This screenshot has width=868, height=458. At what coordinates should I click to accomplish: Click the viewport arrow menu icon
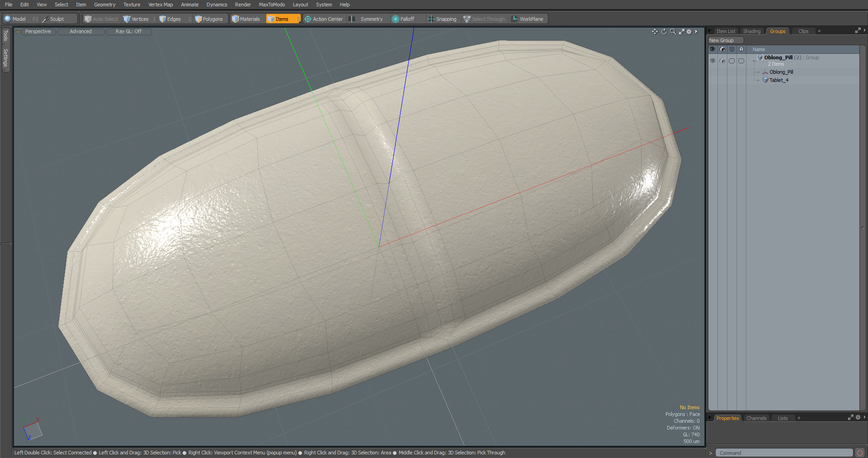tap(696, 32)
